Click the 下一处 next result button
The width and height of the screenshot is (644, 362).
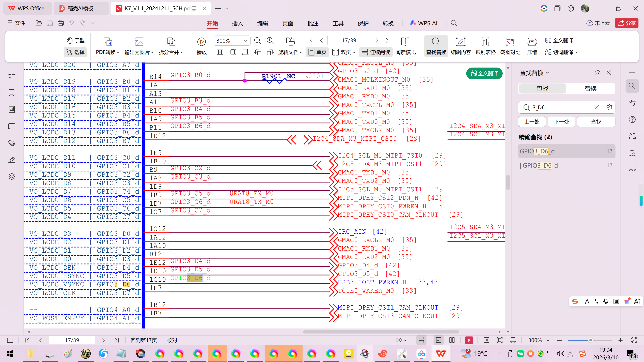point(561,122)
